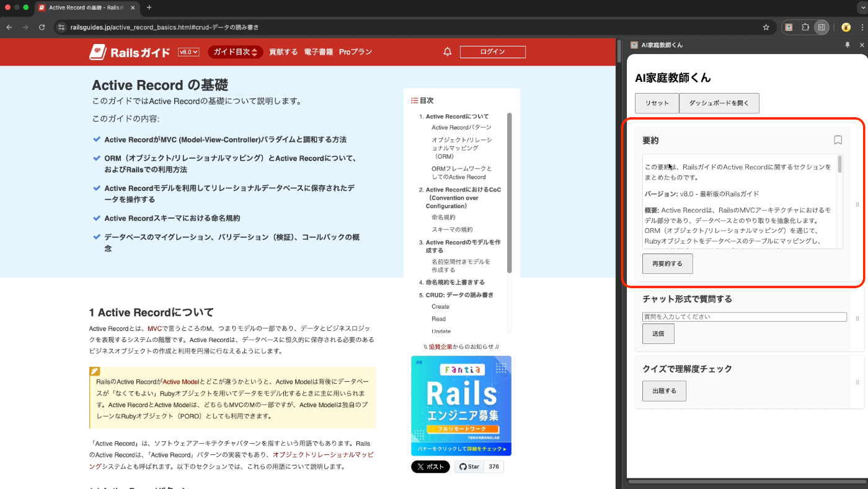Screen dimensions: 868x489
Task: Click the browser address bar URL
Action: pyautogui.click(x=164, y=27)
